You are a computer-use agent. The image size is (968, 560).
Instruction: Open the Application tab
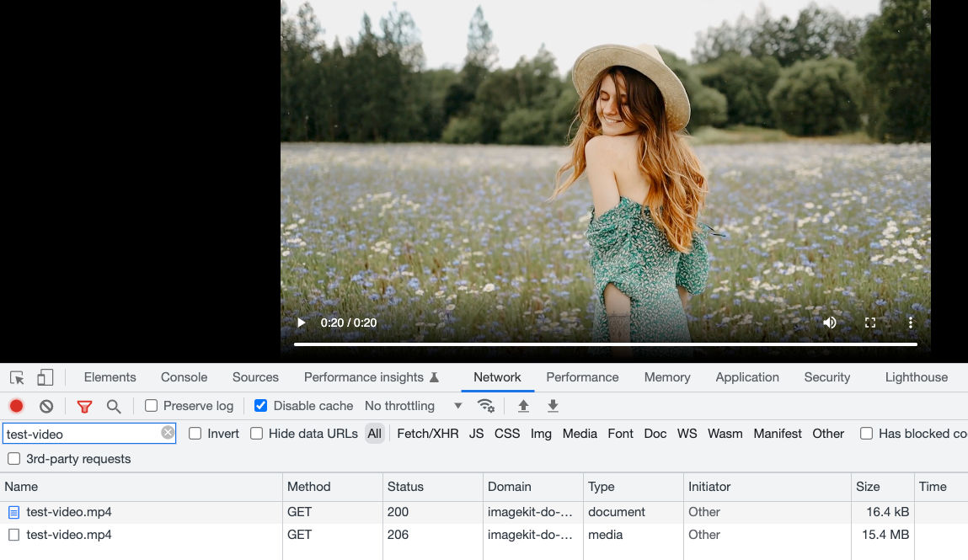point(747,377)
